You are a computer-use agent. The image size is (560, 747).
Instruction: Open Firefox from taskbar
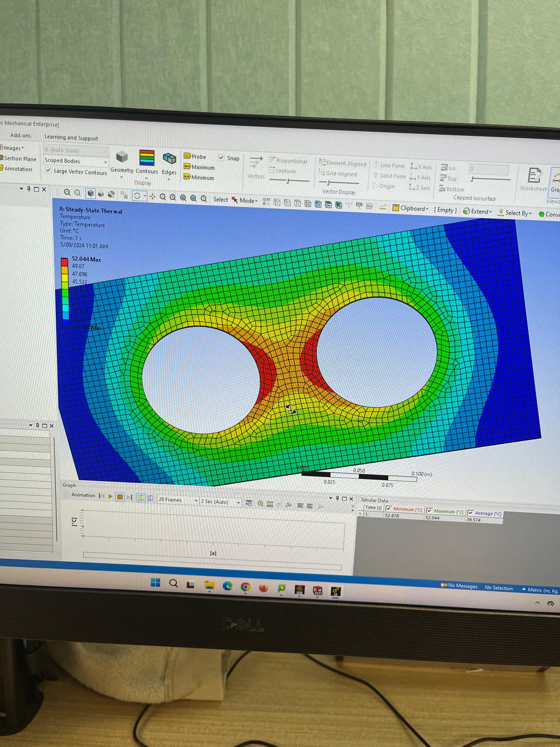pos(263,588)
